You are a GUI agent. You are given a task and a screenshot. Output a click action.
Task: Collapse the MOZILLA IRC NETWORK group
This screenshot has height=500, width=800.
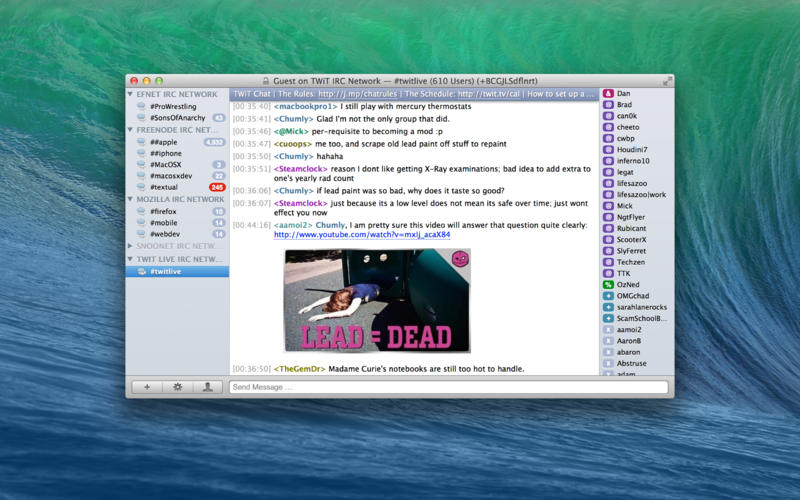pos(132,200)
